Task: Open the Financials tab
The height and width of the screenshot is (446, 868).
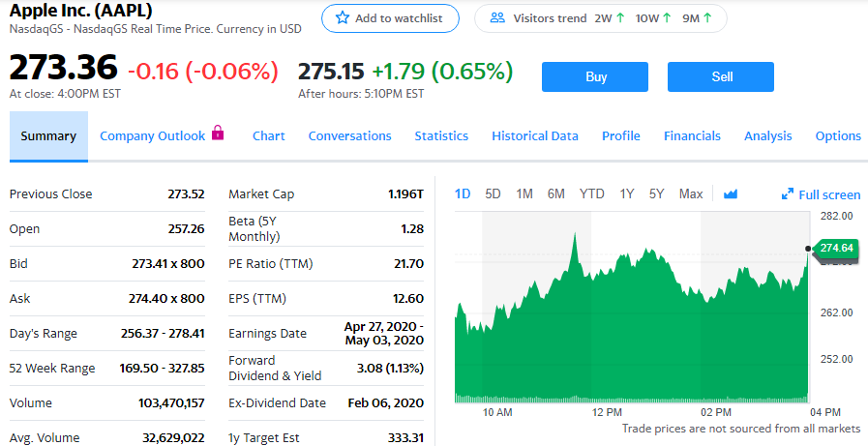Action: click(x=692, y=136)
